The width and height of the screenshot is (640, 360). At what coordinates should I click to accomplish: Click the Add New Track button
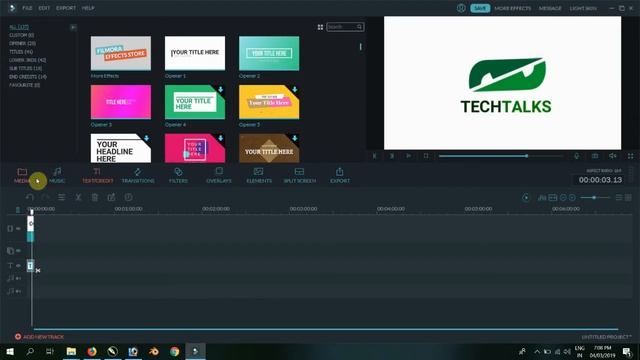click(x=39, y=337)
